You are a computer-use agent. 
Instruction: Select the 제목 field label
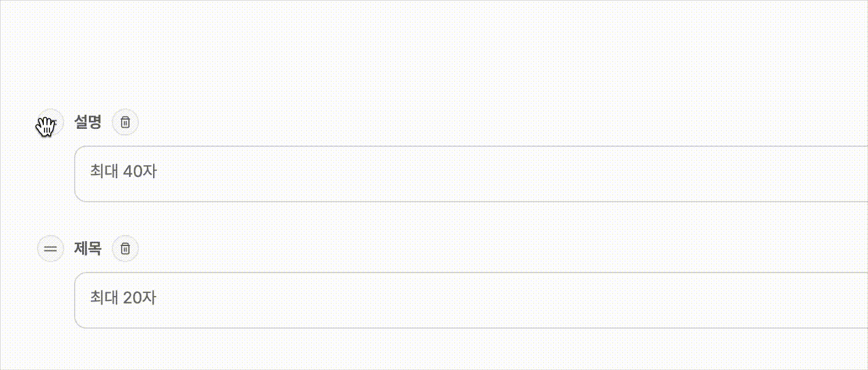(x=88, y=249)
